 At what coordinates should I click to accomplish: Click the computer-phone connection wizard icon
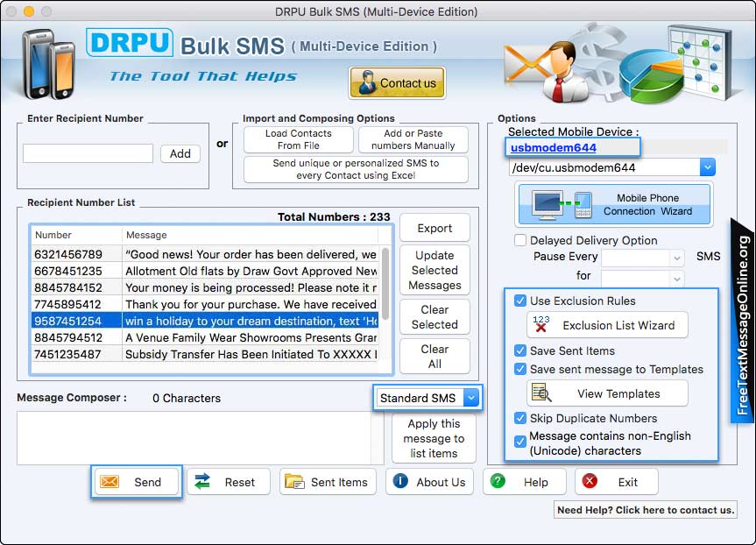tap(562, 204)
